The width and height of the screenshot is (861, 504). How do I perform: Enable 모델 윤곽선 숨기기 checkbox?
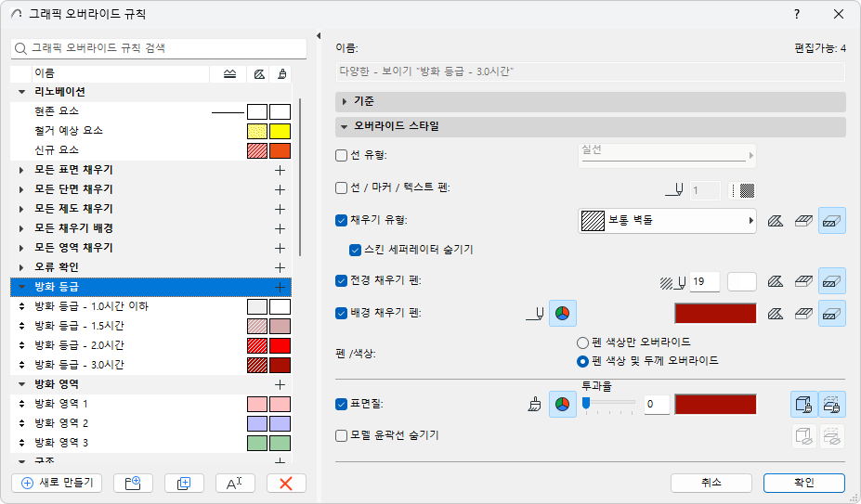pyautogui.click(x=341, y=436)
